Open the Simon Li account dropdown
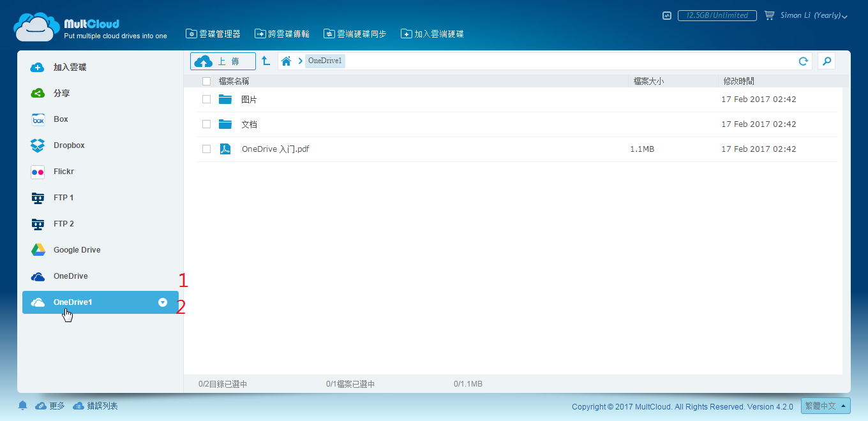Screen dimensions: 868x421 click(814, 15)
